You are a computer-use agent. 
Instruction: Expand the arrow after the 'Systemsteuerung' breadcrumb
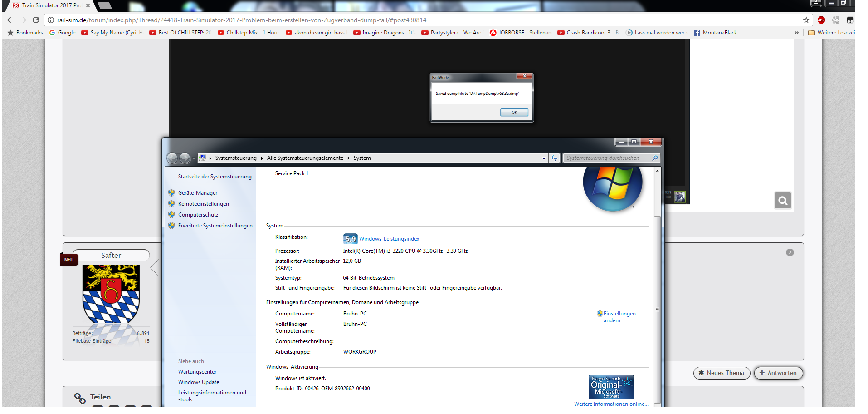coord(262,158)
